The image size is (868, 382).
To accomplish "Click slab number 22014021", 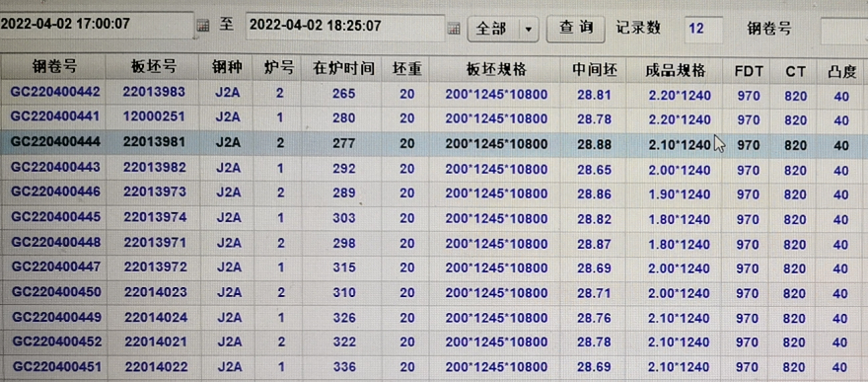I will click(x=156, y=343).
